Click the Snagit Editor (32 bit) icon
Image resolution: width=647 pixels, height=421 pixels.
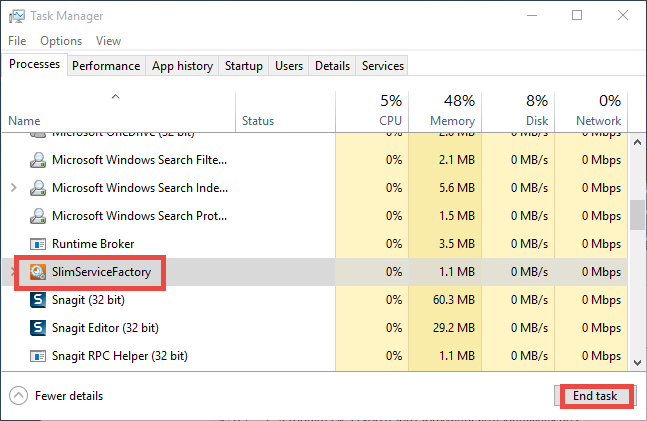click(x=38, y=328)
